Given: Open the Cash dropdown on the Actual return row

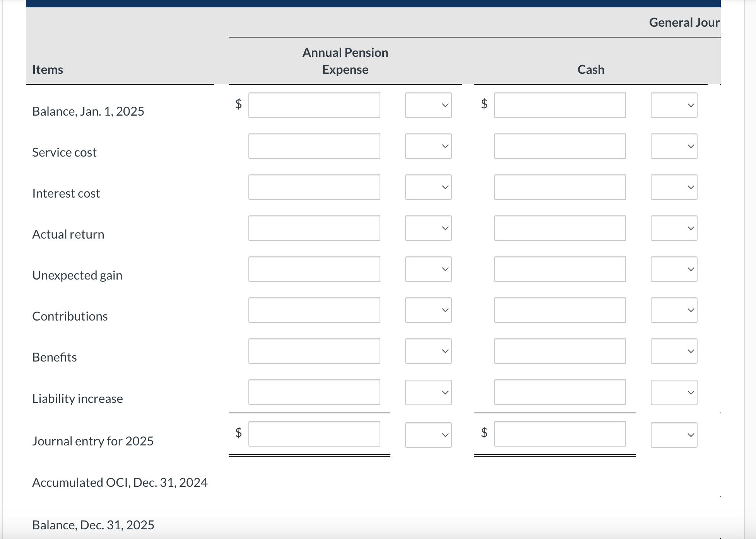Looking at the screenshot, I should click(674, 228).
